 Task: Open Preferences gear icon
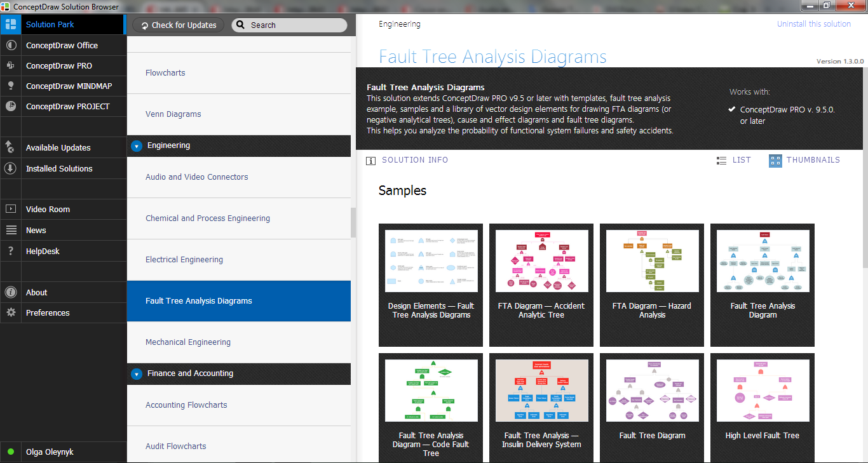[10, 312]
